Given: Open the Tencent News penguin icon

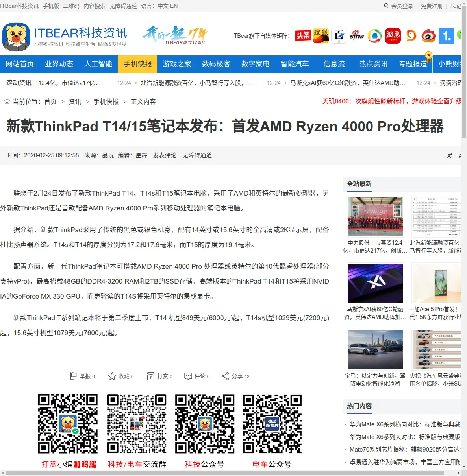Looking at the screenshot, I should 375,36.
